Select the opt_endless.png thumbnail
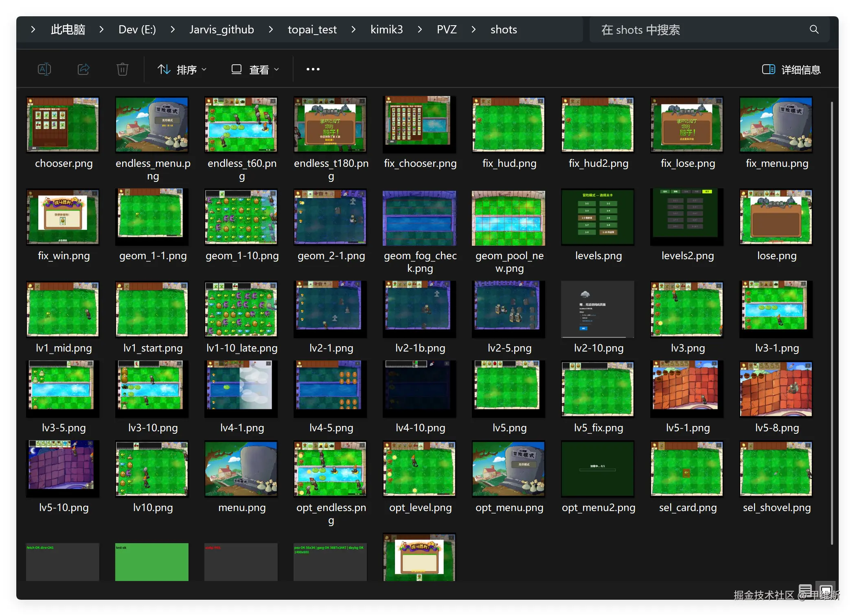The height and width of the screenshot is (616, 855). pyautogui.click(x=330, y=469)
